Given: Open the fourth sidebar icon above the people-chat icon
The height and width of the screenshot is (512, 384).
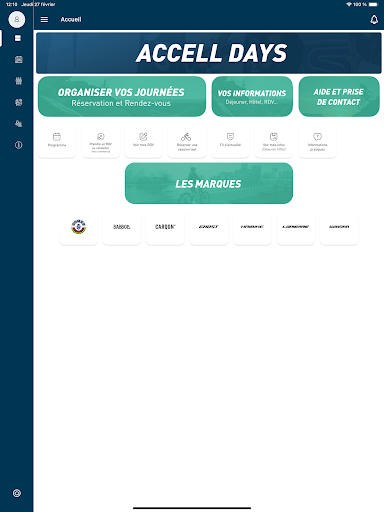Looking at the screenshot, I should tap(19, 102).
